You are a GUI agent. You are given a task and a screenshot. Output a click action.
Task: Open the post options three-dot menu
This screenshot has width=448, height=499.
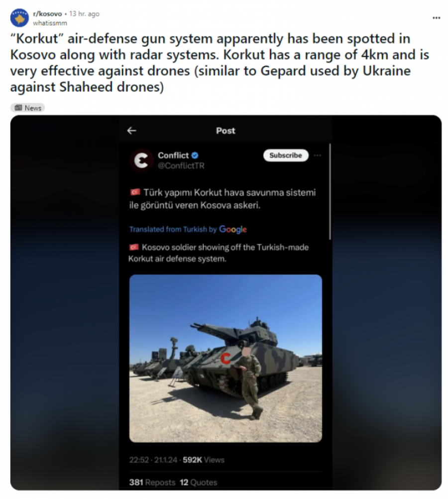click(436, 18)
